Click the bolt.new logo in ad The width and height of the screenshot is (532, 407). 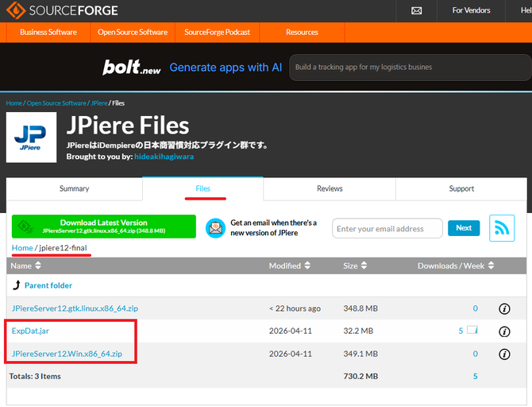(x=132, y=67)
